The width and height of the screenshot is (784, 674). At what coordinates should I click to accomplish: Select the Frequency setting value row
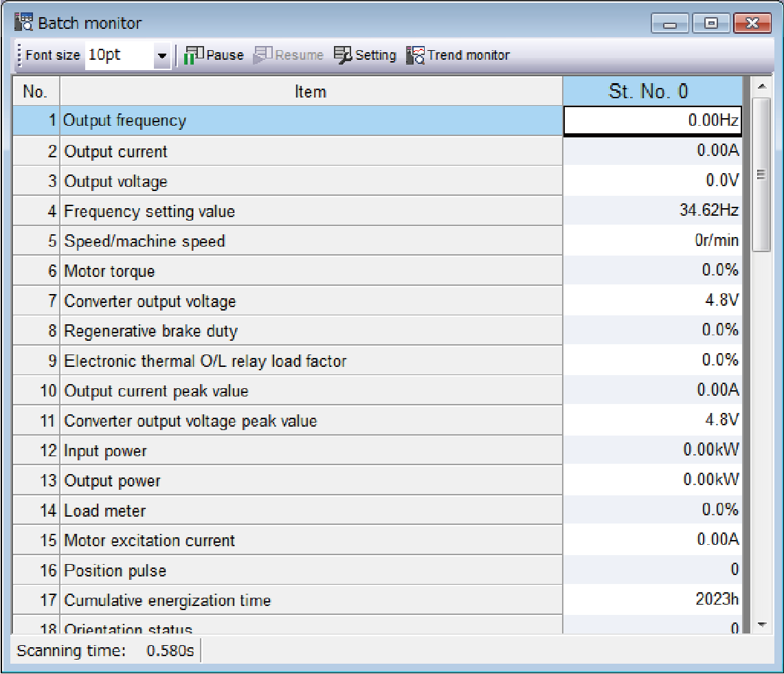(311, 212)
